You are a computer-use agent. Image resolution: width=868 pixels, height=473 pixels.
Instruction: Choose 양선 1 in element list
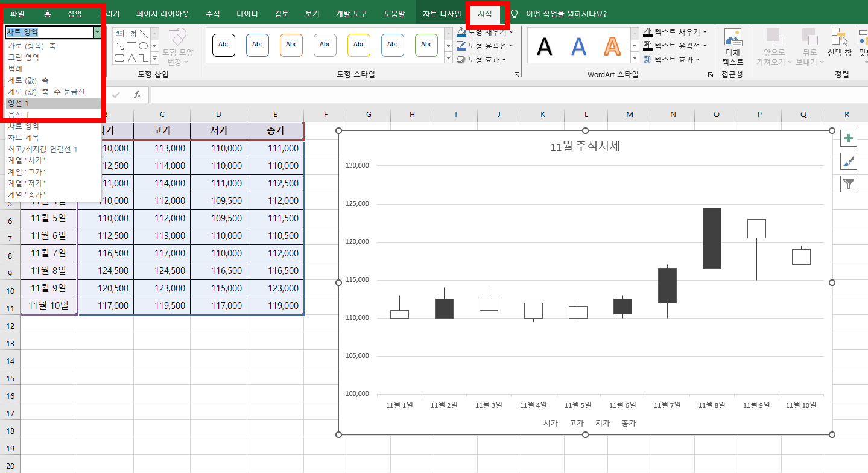pyautogui.click(x=53, y=103)
